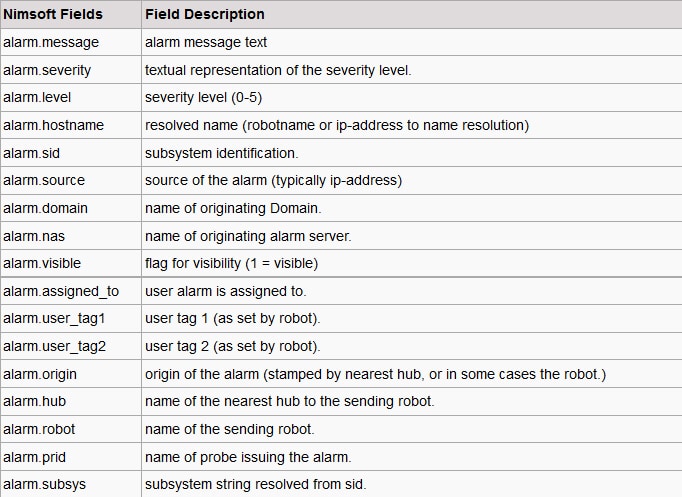The image size is (682, 497).
Task: Select the alarm.origin field cell
Action: click(x=40, y=373)
